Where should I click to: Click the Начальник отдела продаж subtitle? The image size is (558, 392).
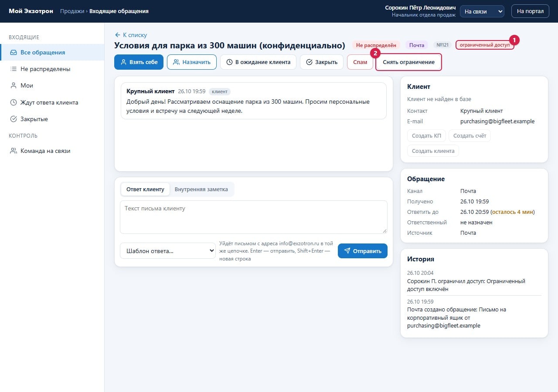(x=424, y=15)
